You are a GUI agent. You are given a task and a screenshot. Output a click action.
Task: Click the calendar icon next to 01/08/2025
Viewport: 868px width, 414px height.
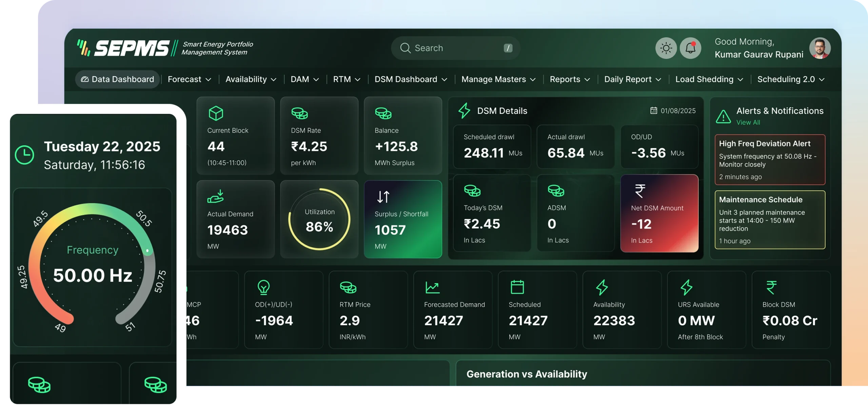[653, 110]
